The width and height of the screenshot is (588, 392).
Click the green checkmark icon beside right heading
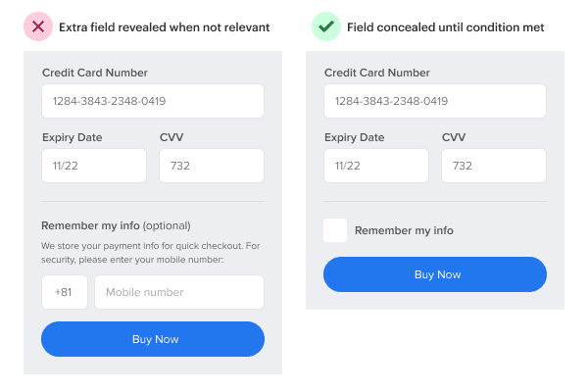(325, 27)
